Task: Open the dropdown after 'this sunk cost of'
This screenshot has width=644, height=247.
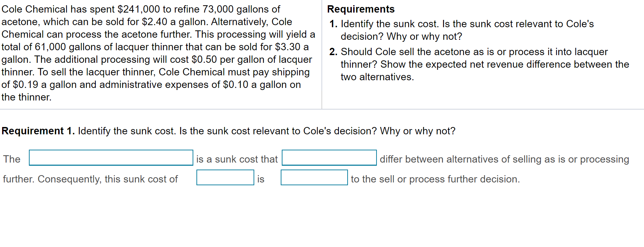Action: pyautogui.click(x=225, y=178)
